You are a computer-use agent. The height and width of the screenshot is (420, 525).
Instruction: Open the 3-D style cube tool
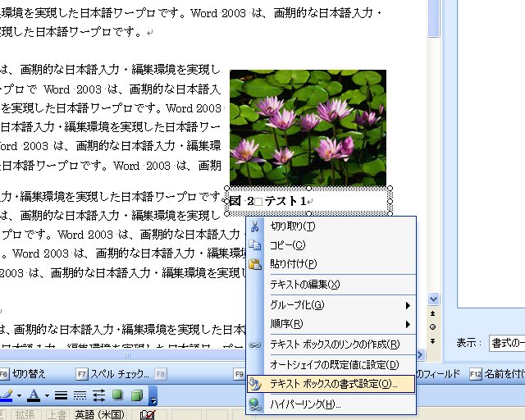click(137, 395)
